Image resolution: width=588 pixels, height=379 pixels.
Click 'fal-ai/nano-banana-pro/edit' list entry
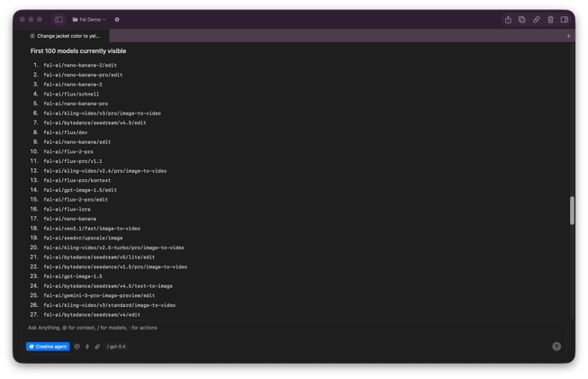click(x=83, y=75)
